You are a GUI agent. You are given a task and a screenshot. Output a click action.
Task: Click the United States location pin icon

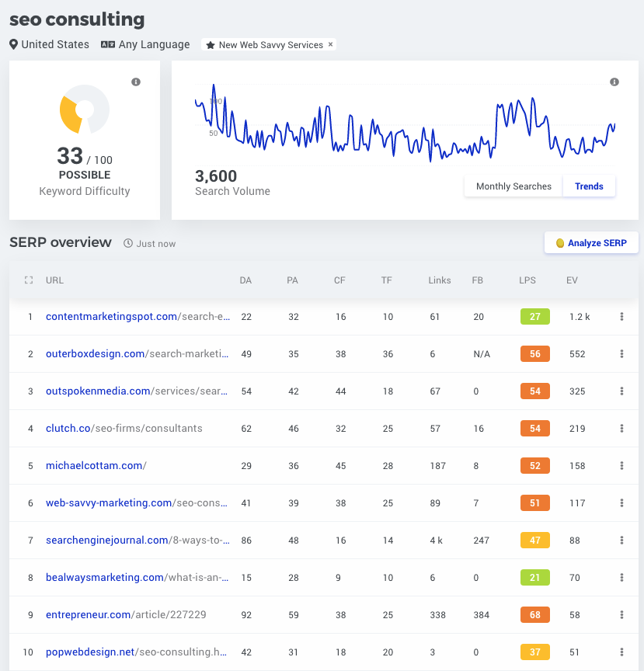14,44
